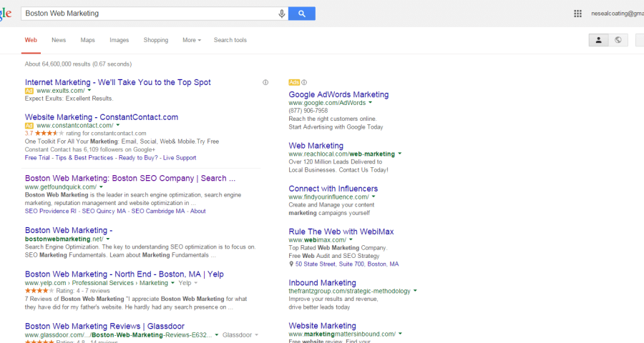Click the nesealcoating account email

tap(618, 14)
